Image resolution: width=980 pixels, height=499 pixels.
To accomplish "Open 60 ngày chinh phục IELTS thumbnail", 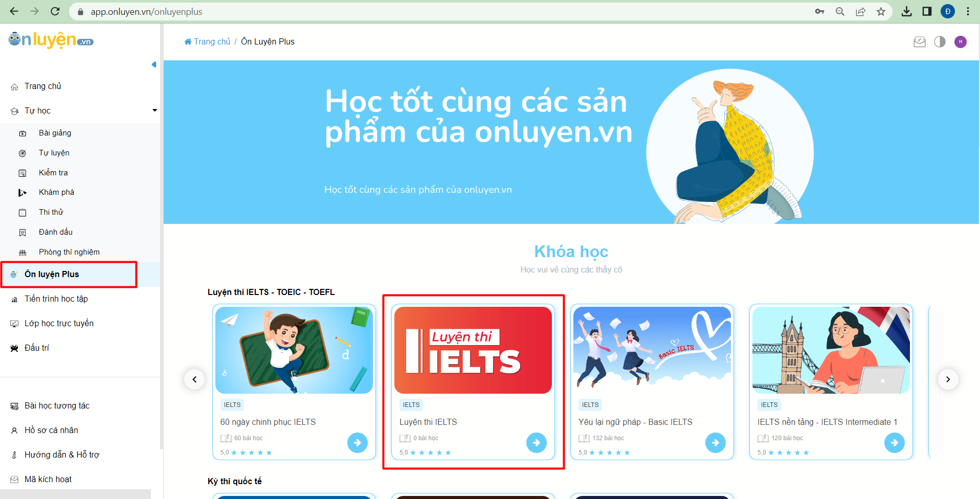I will [x=294, y=350].
